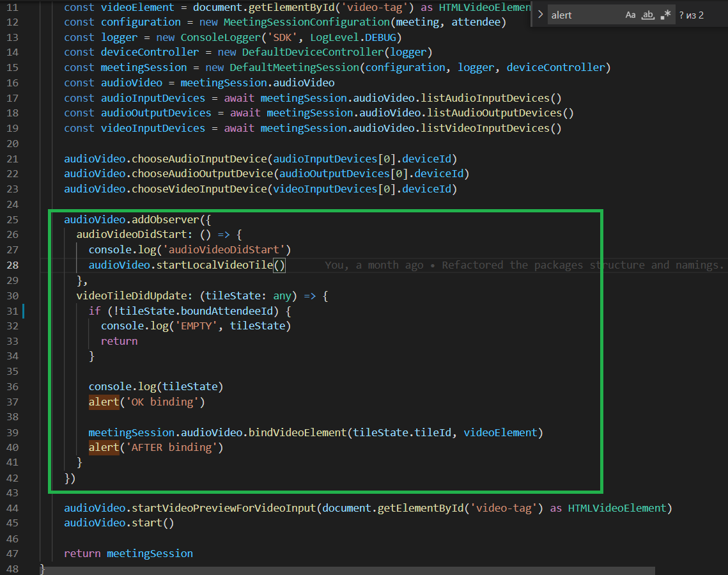The height and width of the screenshot is (575, 728).
Task: Click 'DefaultDeviceController' on line 14
Action: 313,52
